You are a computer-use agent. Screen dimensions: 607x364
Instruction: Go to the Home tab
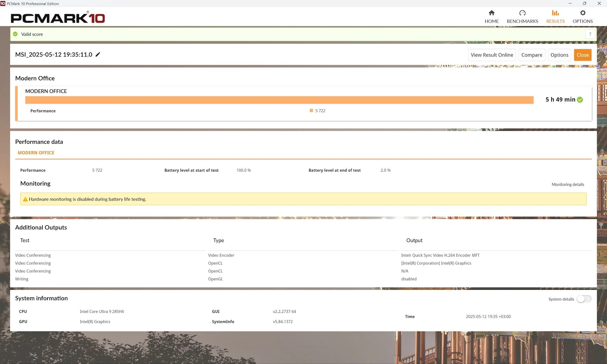point(492,17)
